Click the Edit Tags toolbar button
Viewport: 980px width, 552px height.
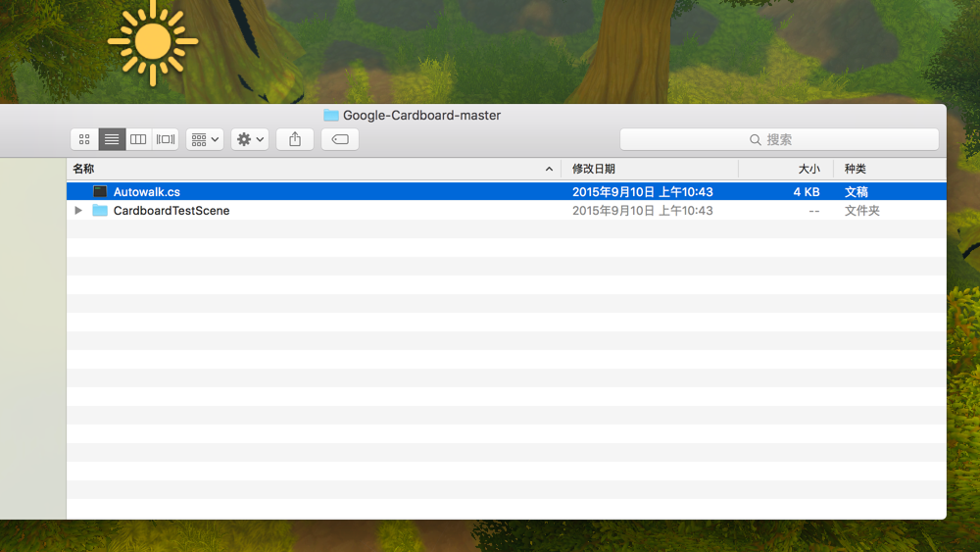pyautogui.click(x=340, y=139)
